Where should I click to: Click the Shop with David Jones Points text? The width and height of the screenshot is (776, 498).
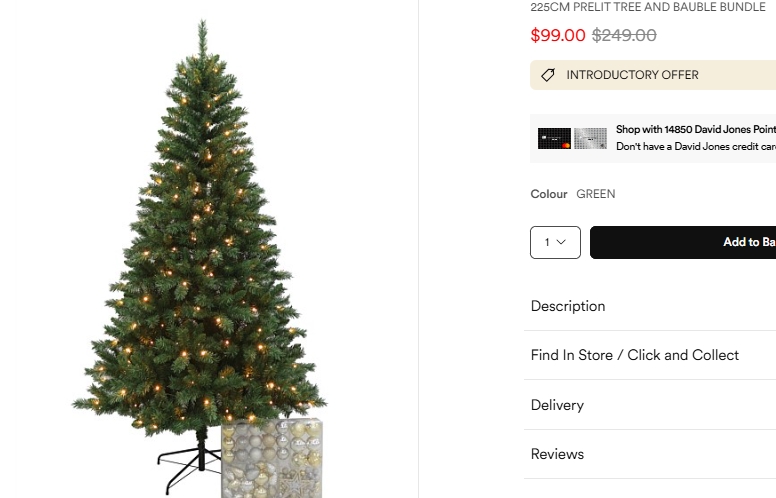[695, 130]
